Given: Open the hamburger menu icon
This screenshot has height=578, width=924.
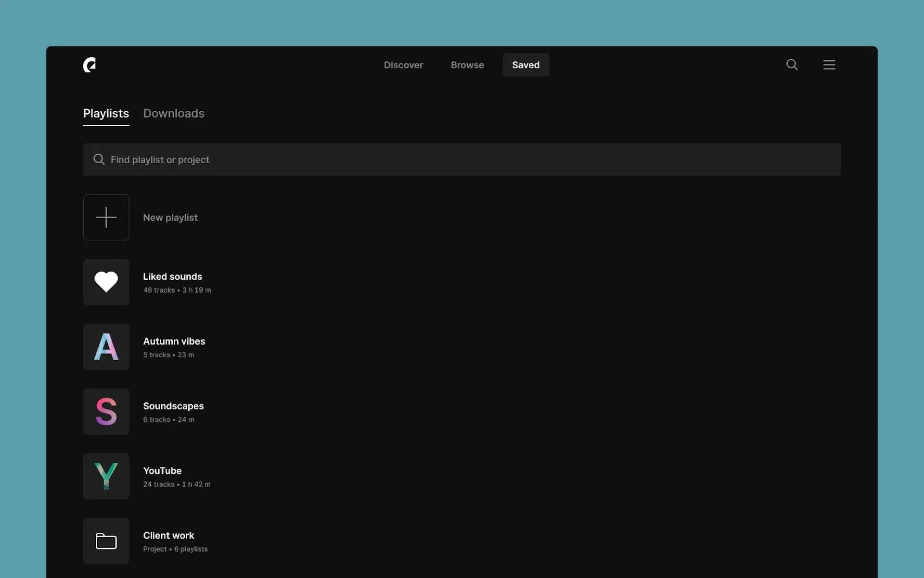Looking at the screenshot, I should pyautogui.click(x=829, y=65).
